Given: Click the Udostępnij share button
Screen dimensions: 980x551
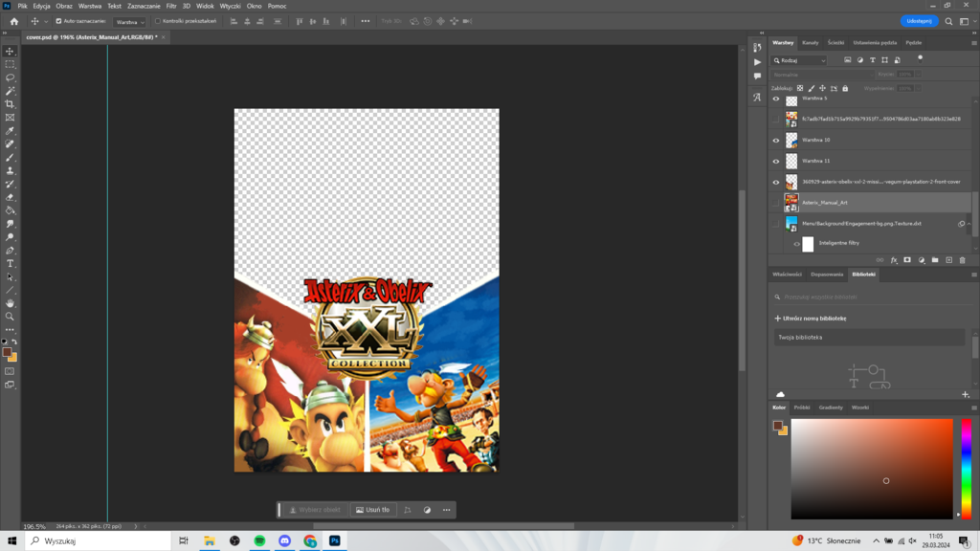Looking at the screenshot, I should pyautogui.click(x=920, y=21).
